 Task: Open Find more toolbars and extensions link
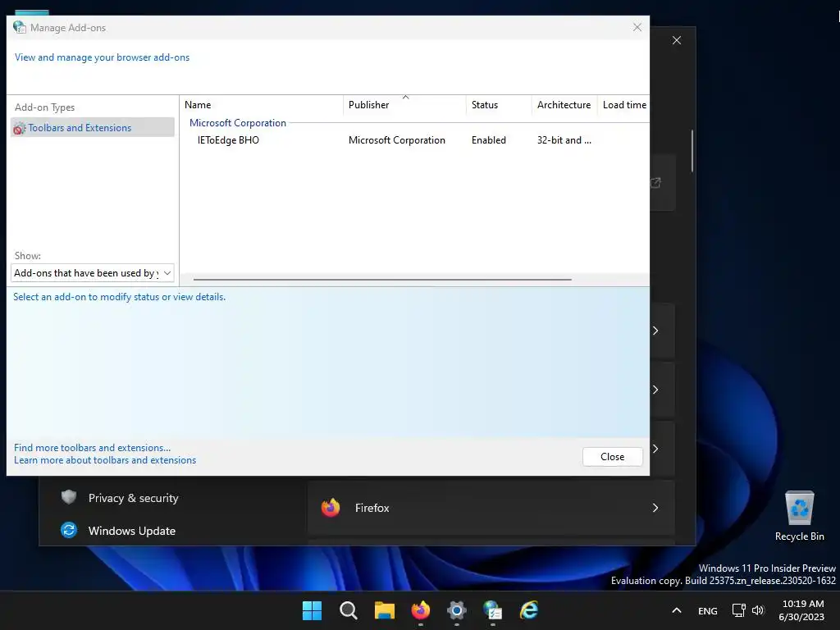click(x=92, y=448)
